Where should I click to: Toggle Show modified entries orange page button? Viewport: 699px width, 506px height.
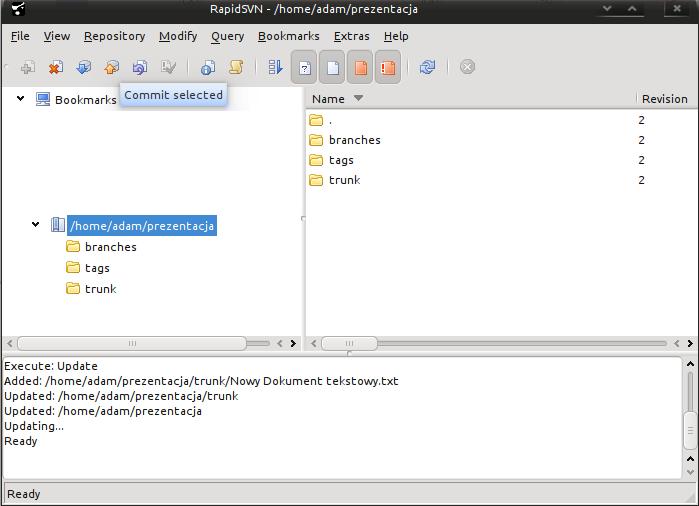[361, 68]
